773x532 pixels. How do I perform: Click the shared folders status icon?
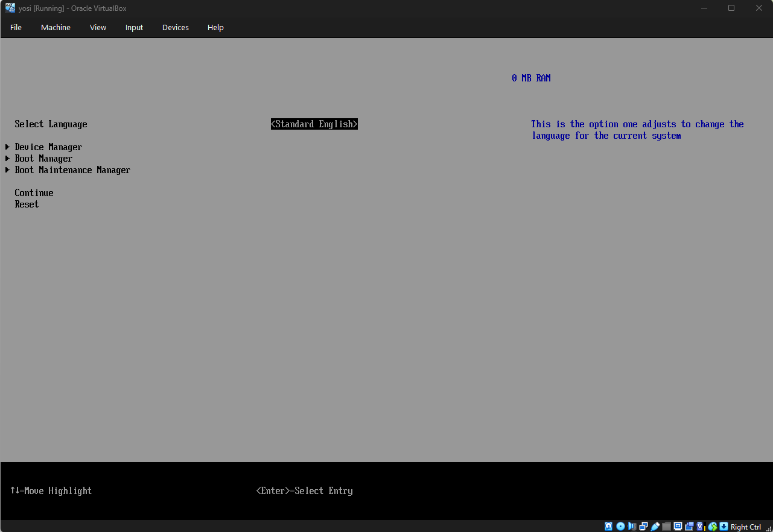[666, 527]
